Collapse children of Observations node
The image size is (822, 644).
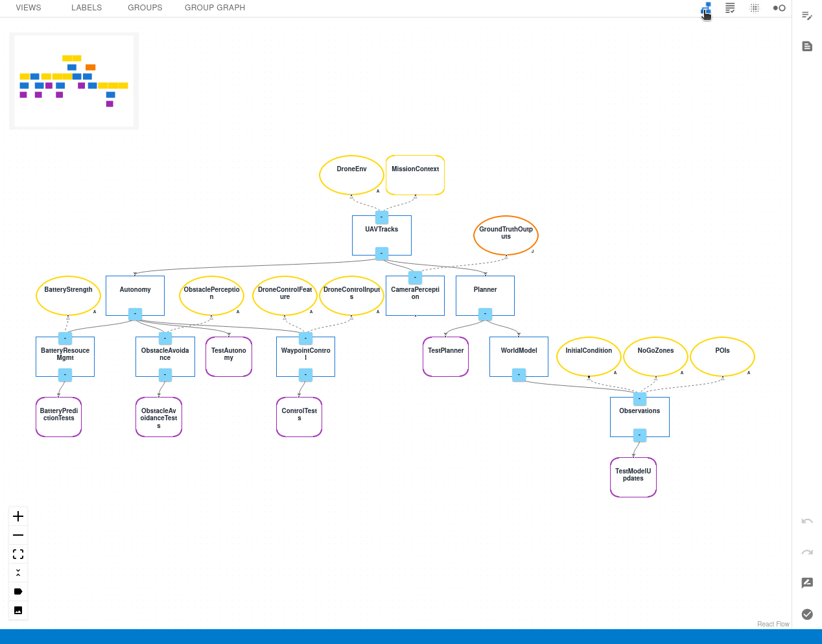[640, 435]
